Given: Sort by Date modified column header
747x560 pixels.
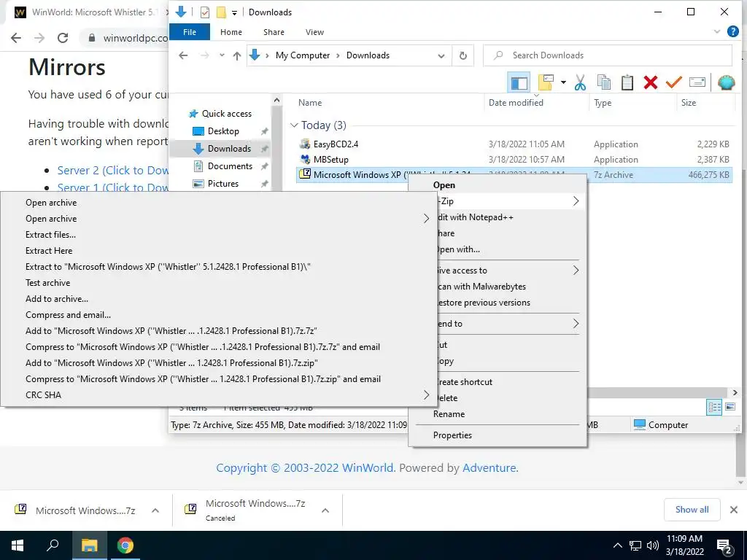Looking at the screenshot, I should 516,102.
